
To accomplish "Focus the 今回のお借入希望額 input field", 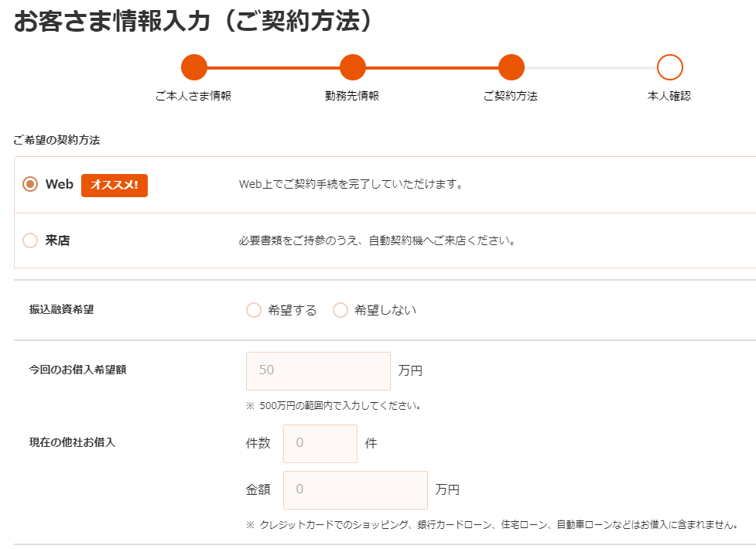I will tap(318, 371).
